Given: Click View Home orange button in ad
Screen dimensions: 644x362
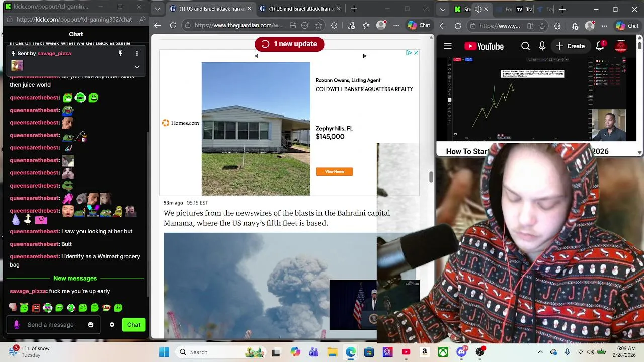Looking at the screenshot, I should (335, 172).
